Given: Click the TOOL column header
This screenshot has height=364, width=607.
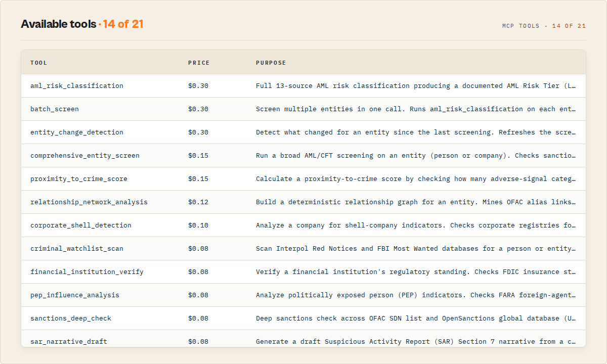Looking at the screenshot, I should pyautogui.click(x=39, y=63).
